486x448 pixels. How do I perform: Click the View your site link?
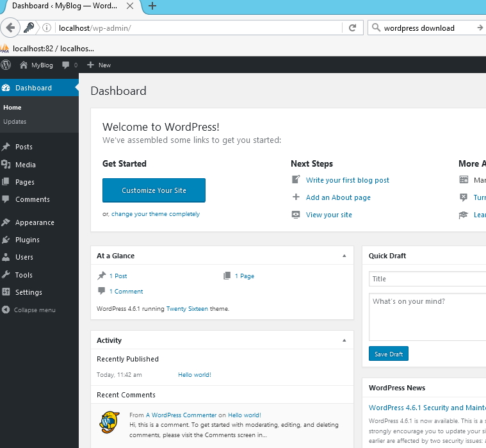click(329, 215)
